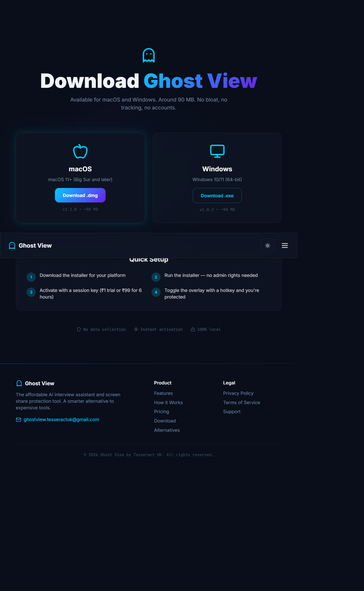
Task: Click step 4 number badge
Action: (156, 292)
